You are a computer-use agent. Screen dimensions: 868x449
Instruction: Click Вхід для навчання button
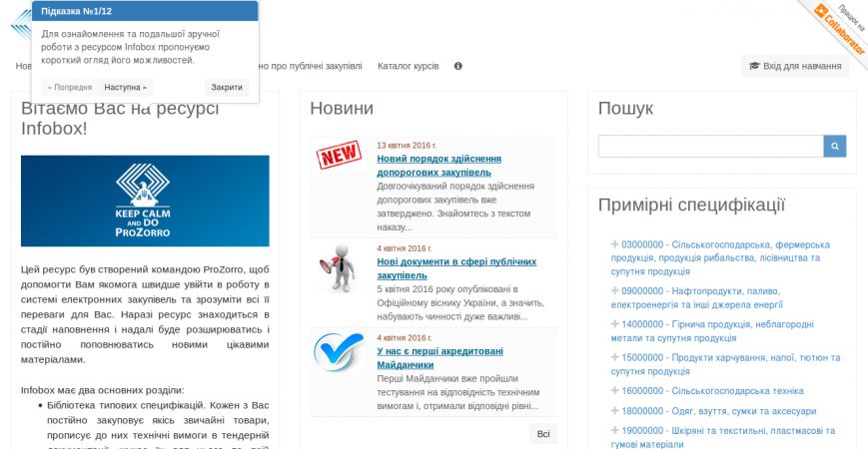pos(795,66)
